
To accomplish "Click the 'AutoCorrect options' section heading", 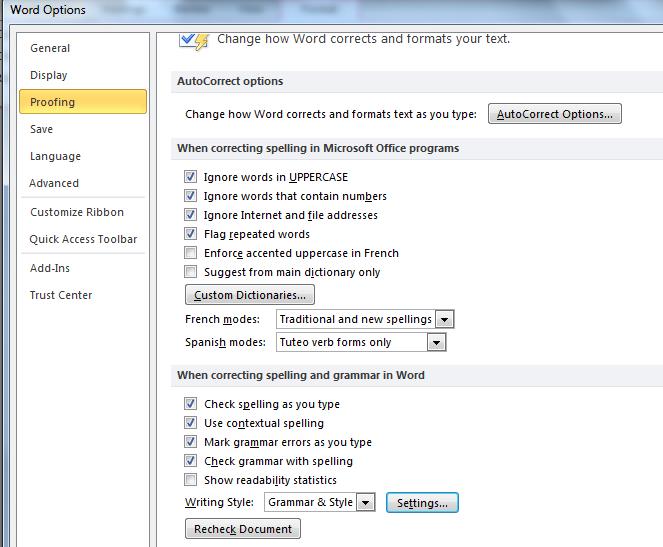I will [x=230, y=81].
